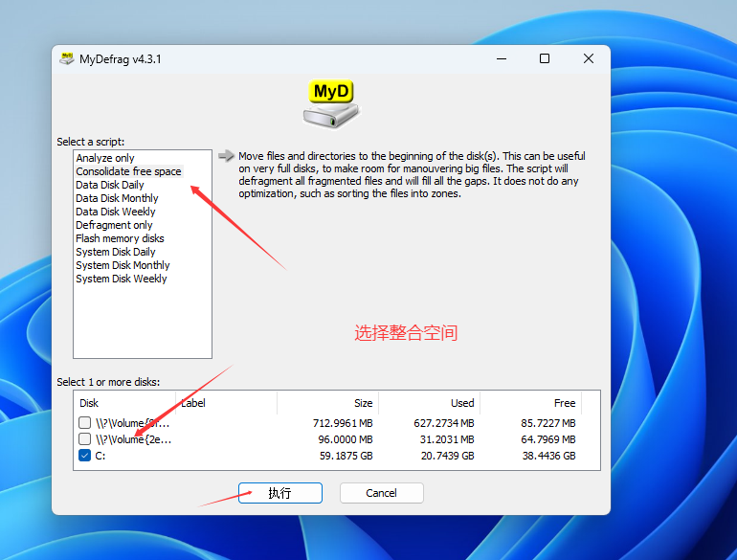
Task: Click the 20.7439 GB used value
Action: pyautogui.click(x=448, y=456)
